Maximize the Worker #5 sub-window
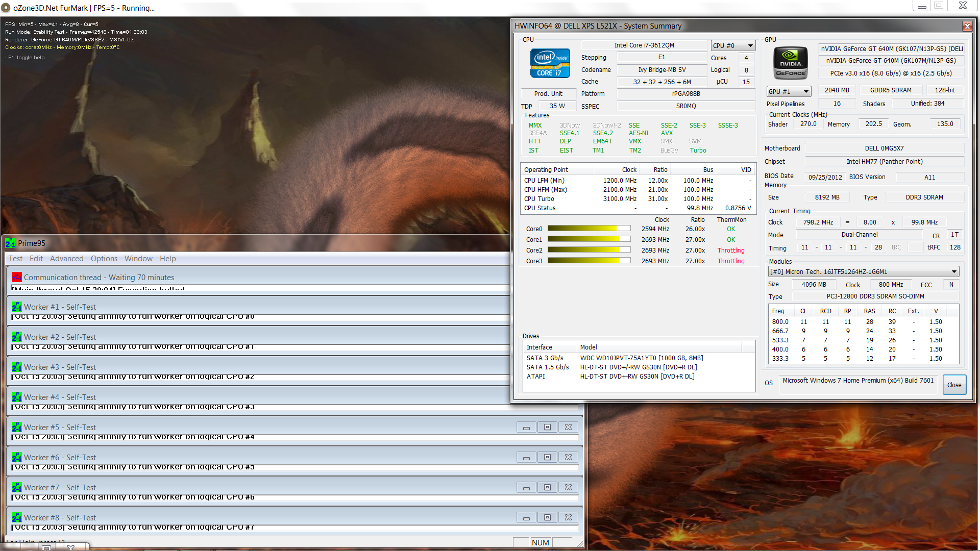 (x=547, y=427)
